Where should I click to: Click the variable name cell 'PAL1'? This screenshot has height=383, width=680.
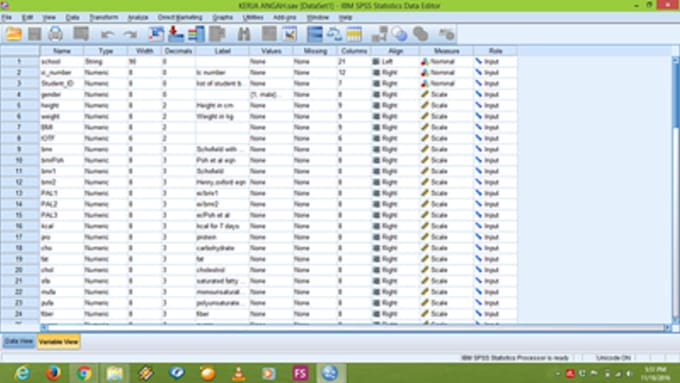tap(62, 193)
